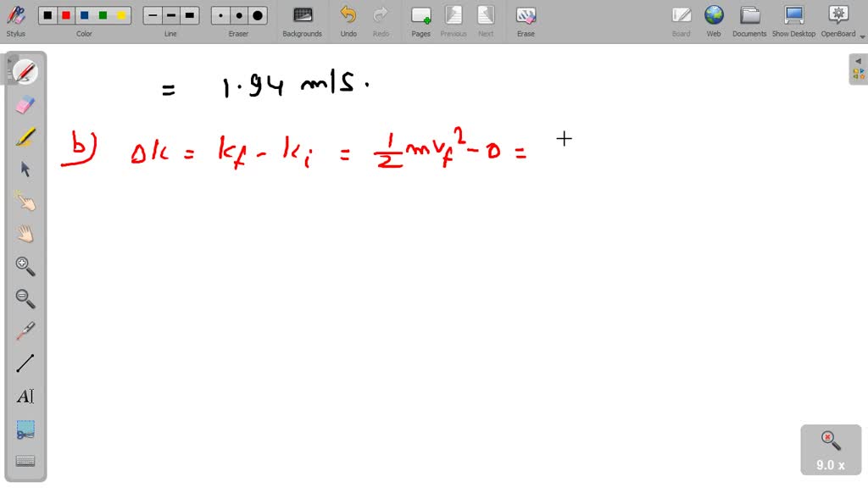Undo the last stroke
868x488 pixels.
(348, 15)
